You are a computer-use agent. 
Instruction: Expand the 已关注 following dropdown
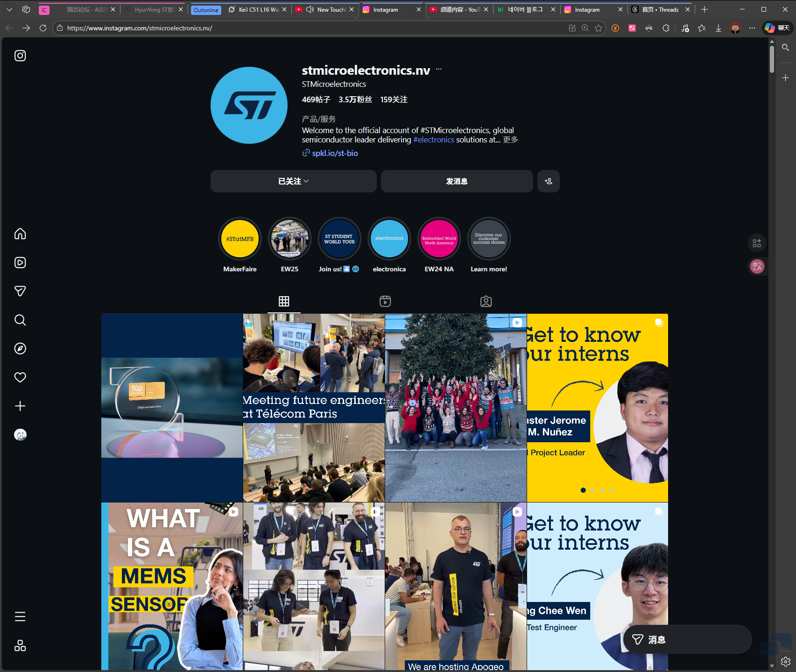tap(294, 181)
